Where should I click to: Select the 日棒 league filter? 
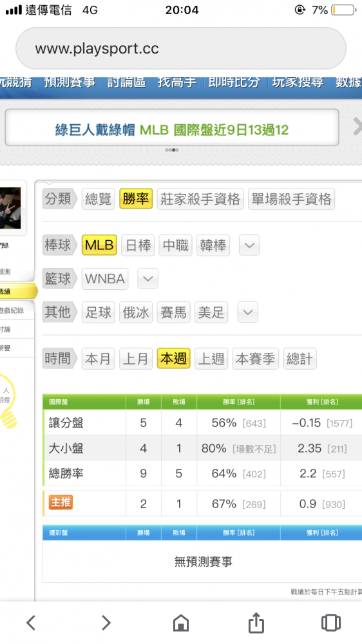[x=138, y=245]
